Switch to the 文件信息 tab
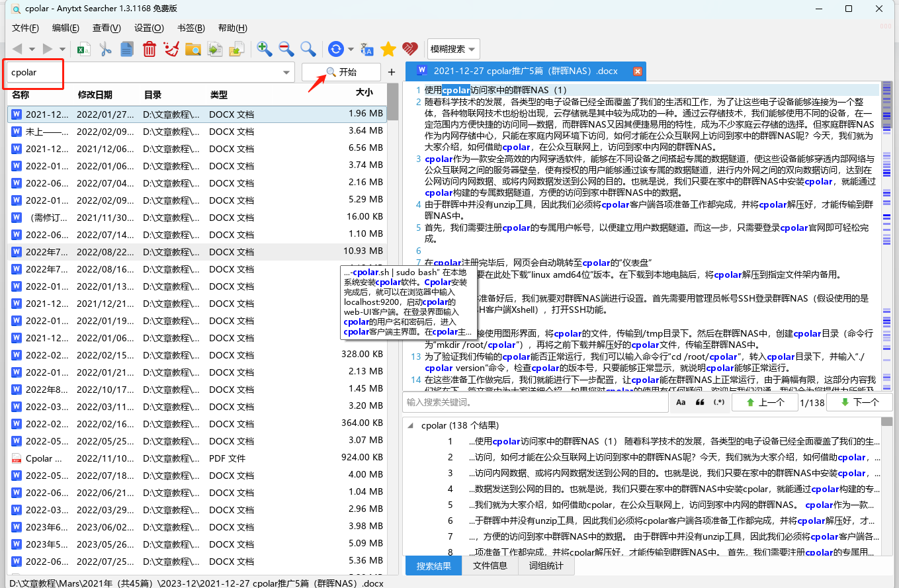Image resolution: width=899 pixels, height=588 pixels. 490,566
